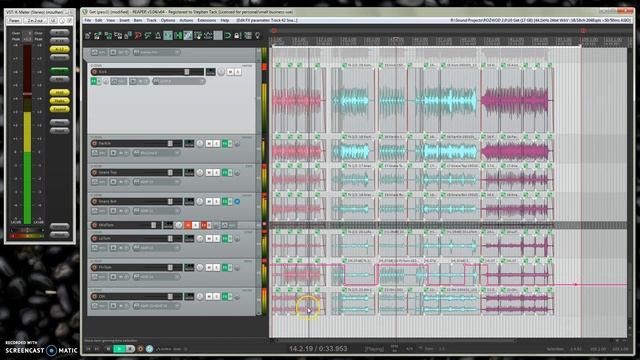Click the yellow Hold button in K-Meter
640x360 pixels.
pos(60,92)
